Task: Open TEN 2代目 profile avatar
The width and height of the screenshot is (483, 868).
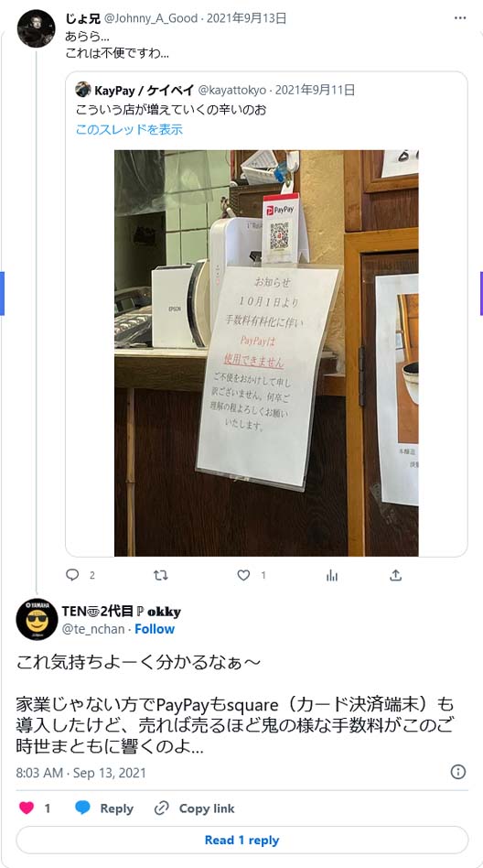Action: pyautogui.click(x=37, y=619)
